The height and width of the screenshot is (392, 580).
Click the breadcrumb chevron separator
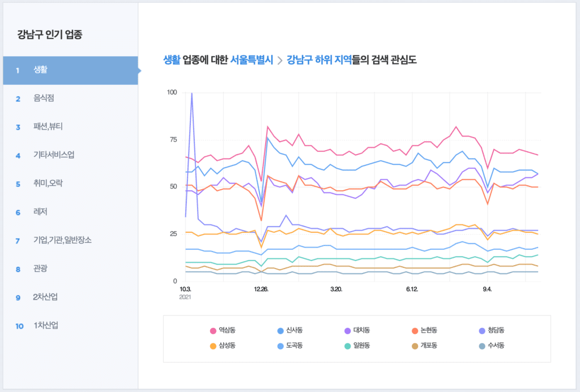(x=280, y=60)
